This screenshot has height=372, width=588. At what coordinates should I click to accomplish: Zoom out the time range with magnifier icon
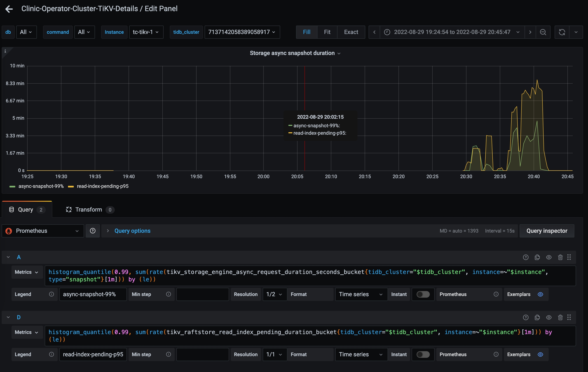tap(543, 32)
